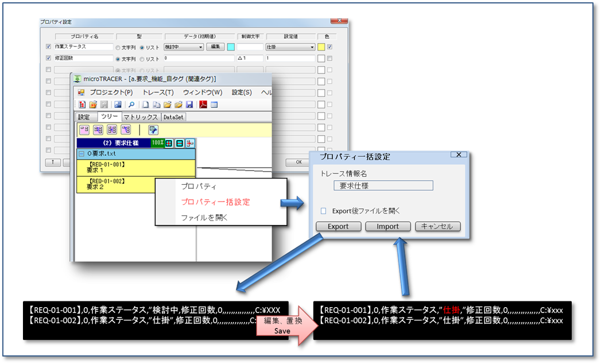Click red plus expand-all icon in 要求仕様 header
Screen dimensions: 601x364
[169, 143]
